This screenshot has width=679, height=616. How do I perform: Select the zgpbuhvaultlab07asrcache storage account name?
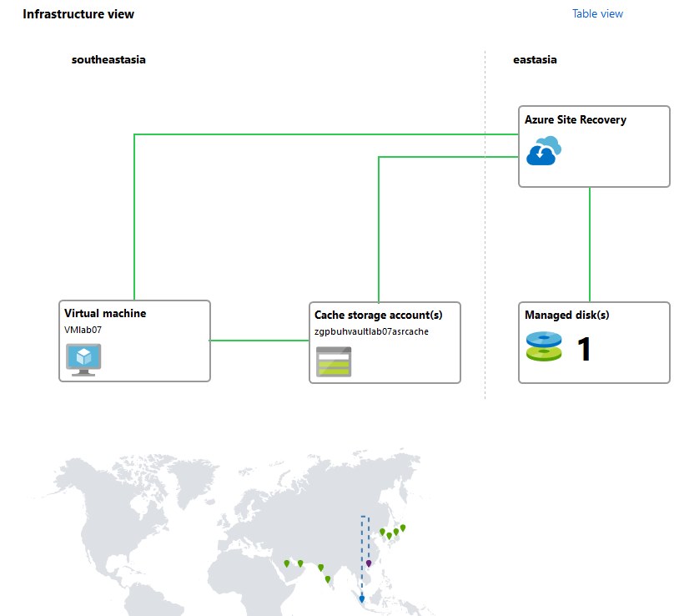371,331
